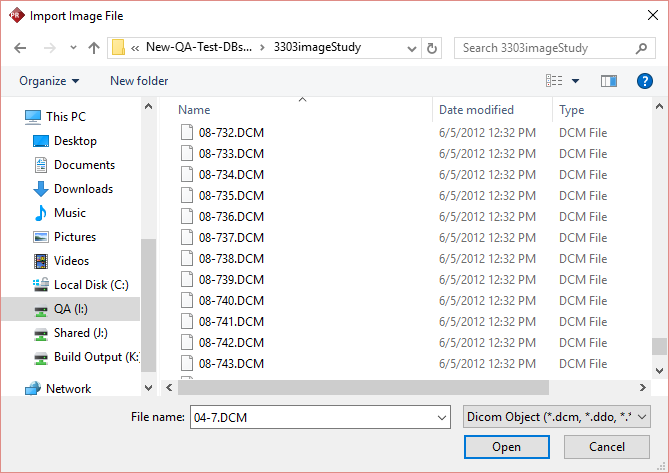Click the File name input field
The width and height of the screenshot is (669, 473).
click(x=320, y=416)
